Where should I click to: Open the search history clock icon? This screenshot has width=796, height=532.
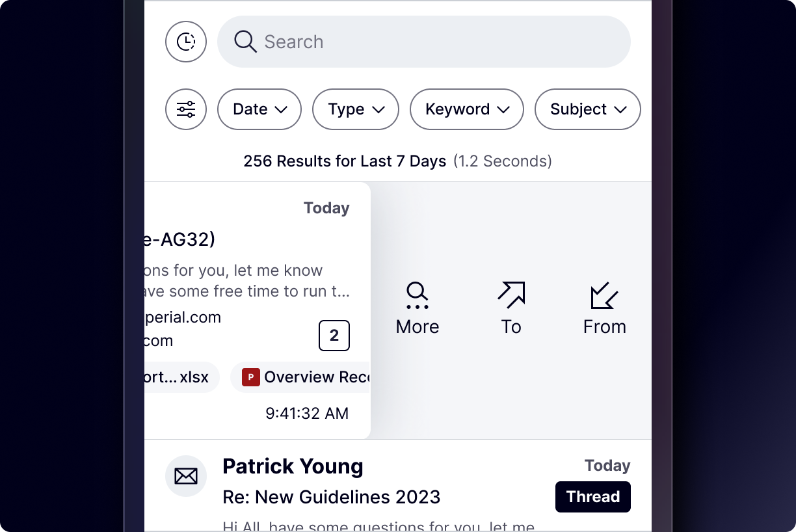coord(186,42)
